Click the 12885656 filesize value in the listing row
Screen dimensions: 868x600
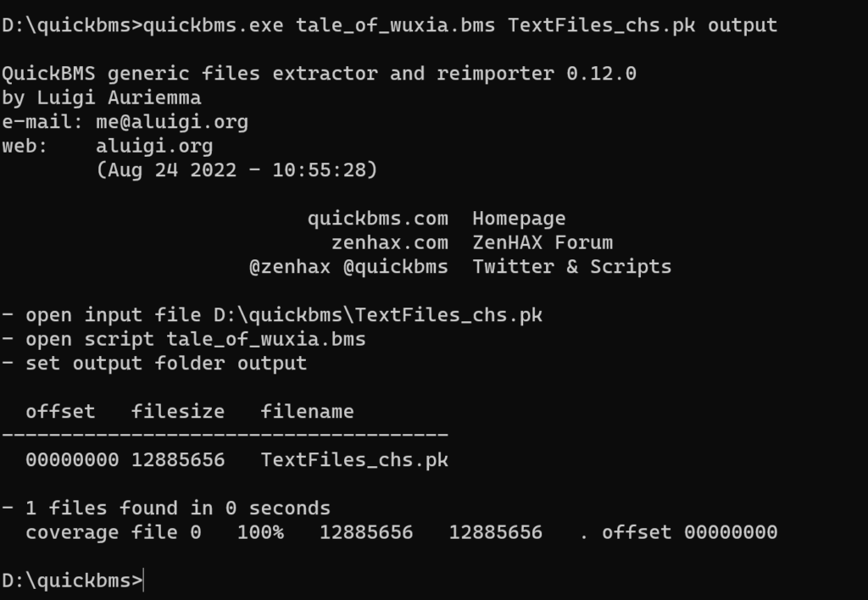(177, 460)
